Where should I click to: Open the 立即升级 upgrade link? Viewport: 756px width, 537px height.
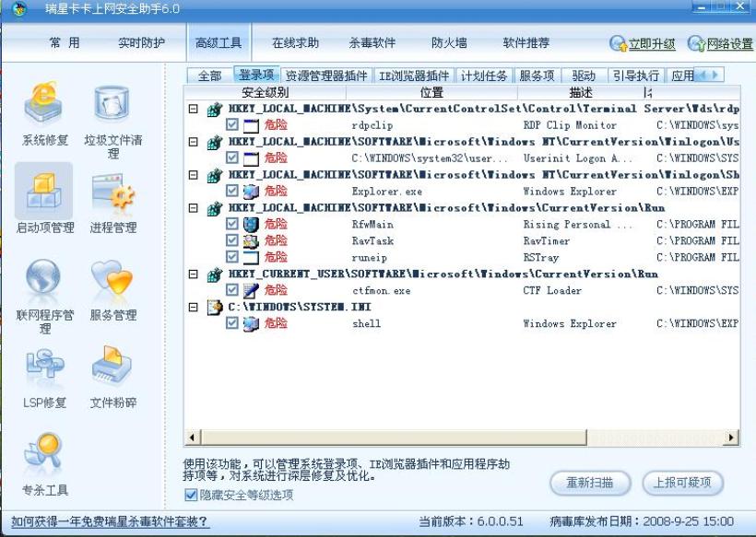coord(652,44)
